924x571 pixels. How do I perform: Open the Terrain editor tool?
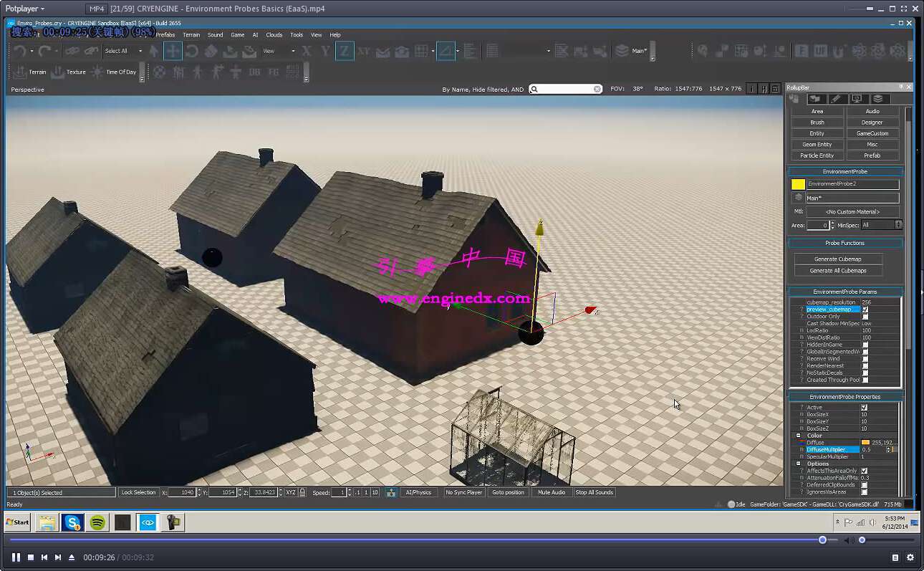click(29, 72)
